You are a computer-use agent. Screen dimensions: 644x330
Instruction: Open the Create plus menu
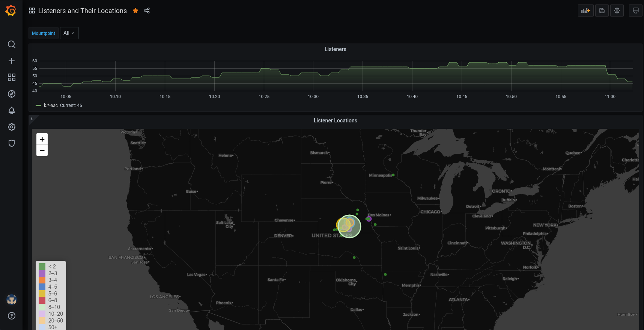click(12, 61)
